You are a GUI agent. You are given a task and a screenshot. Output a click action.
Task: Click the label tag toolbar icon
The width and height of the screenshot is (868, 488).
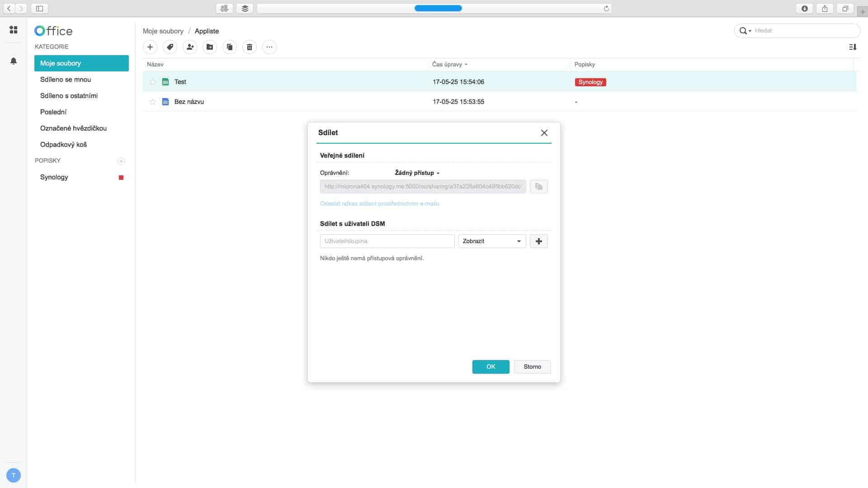[x=170, y=47]
